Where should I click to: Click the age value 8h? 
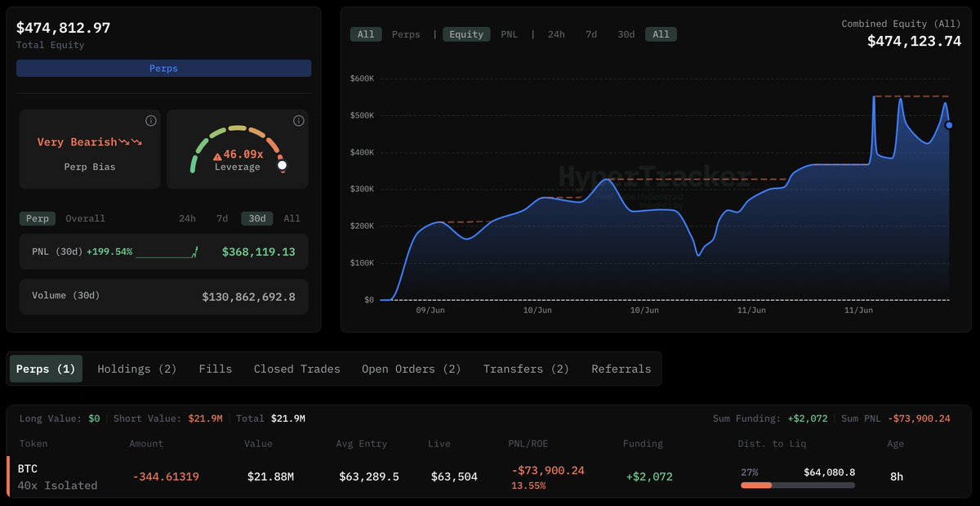[x=898, y=477]
